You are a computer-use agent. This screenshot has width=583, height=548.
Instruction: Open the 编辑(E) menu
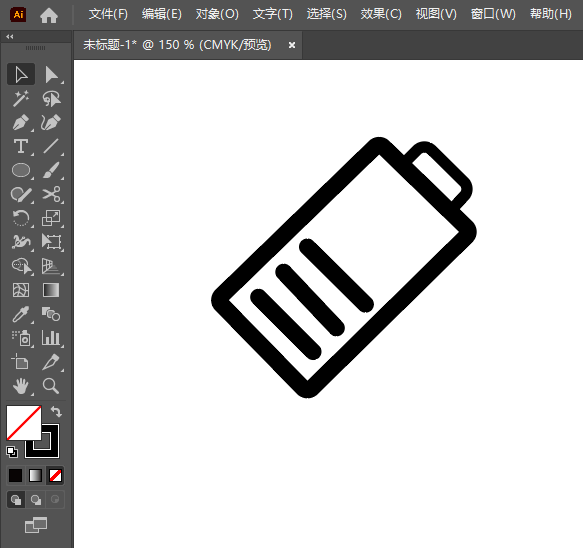pos(162,14)
